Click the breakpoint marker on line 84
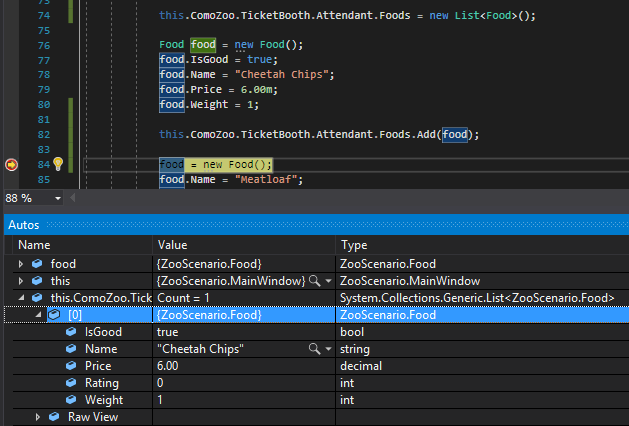The width and height of the screenshot is (629, 426). (12, 164)
